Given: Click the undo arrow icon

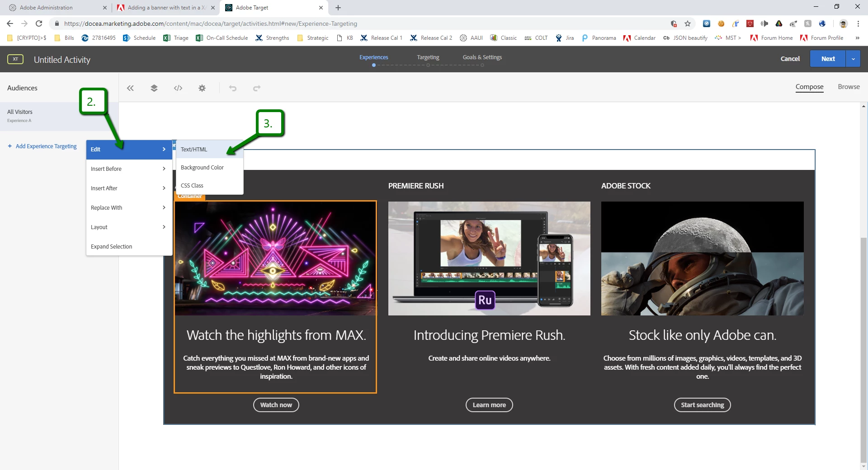Looking at the screenshot, I should click(233, 88).
